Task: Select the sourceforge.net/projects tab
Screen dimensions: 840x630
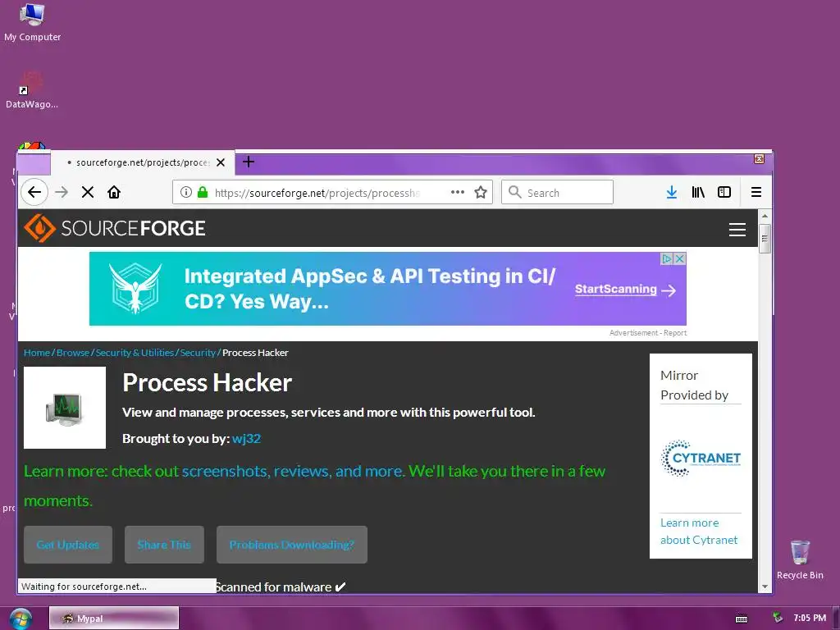Action: [x=143, y=162]
